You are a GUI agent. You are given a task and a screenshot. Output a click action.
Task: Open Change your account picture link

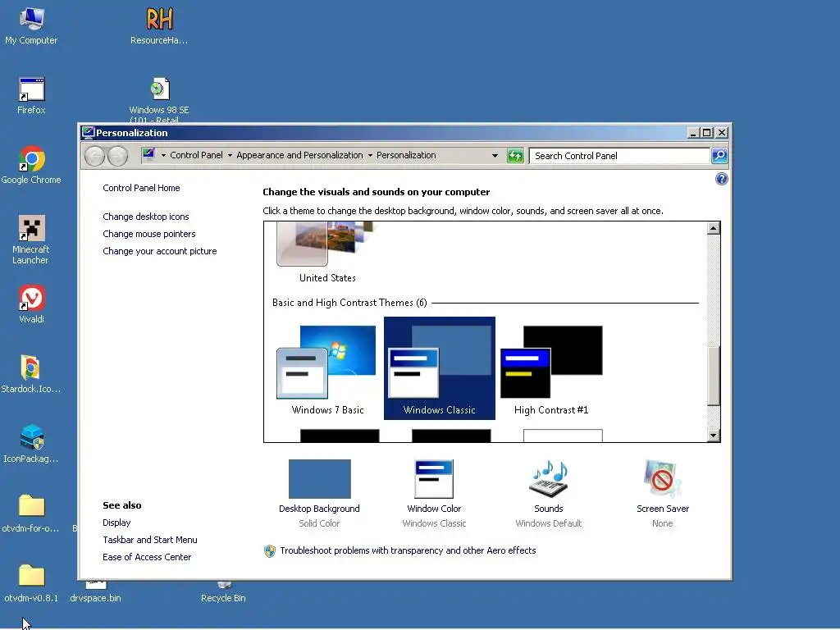pyautogui.click(x=160, y=251)
